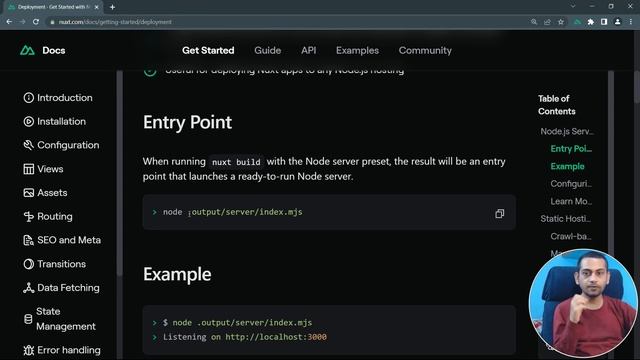640x360 pixels.
Task: Click the inline nuxt build code
Action: [236, 162]
